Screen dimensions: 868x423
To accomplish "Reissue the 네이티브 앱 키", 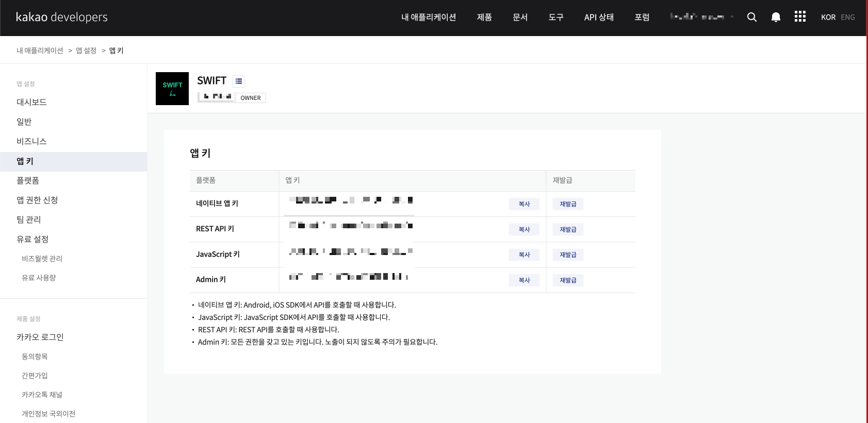I will (568, 204).
